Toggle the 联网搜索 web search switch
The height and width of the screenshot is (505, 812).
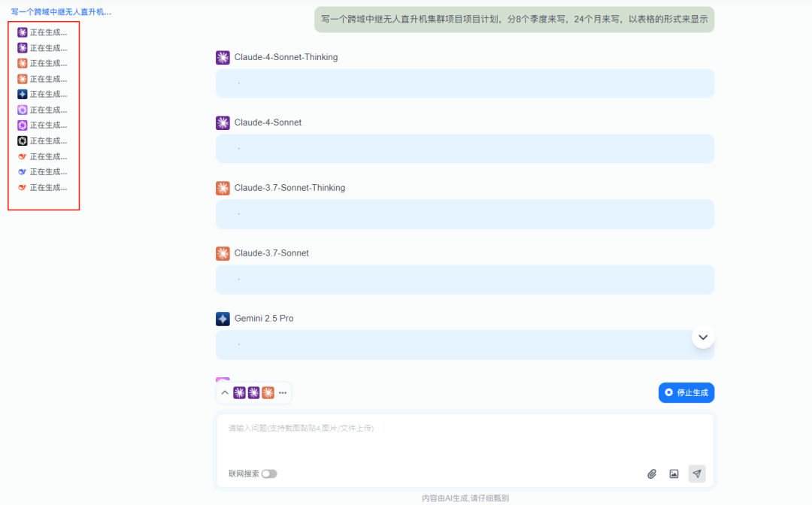click(269, 474)
